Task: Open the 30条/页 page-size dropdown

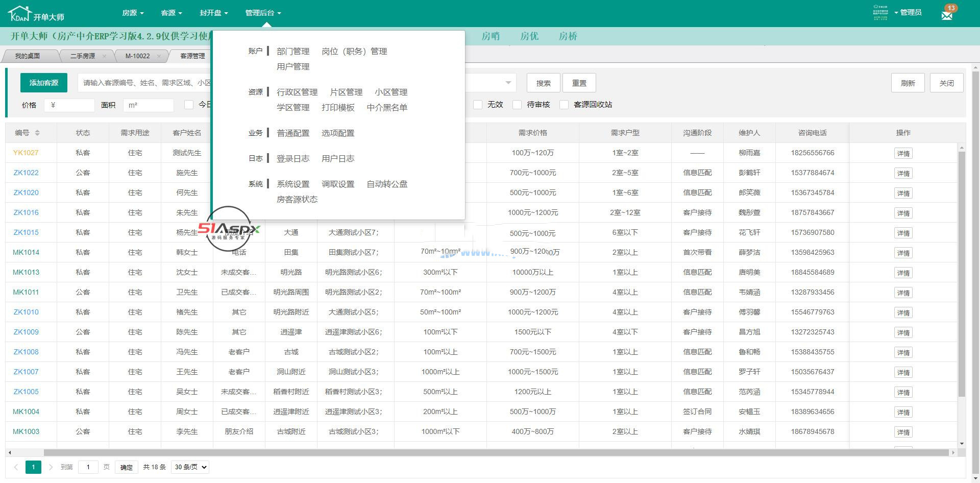Action: click(x=189, y=467)
